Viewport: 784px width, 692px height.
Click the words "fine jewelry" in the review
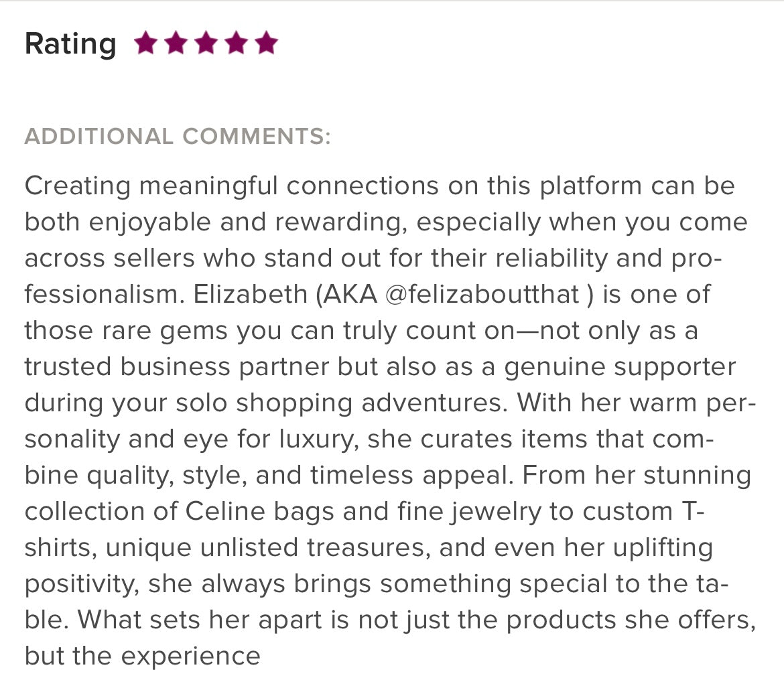tap(464, 512)
